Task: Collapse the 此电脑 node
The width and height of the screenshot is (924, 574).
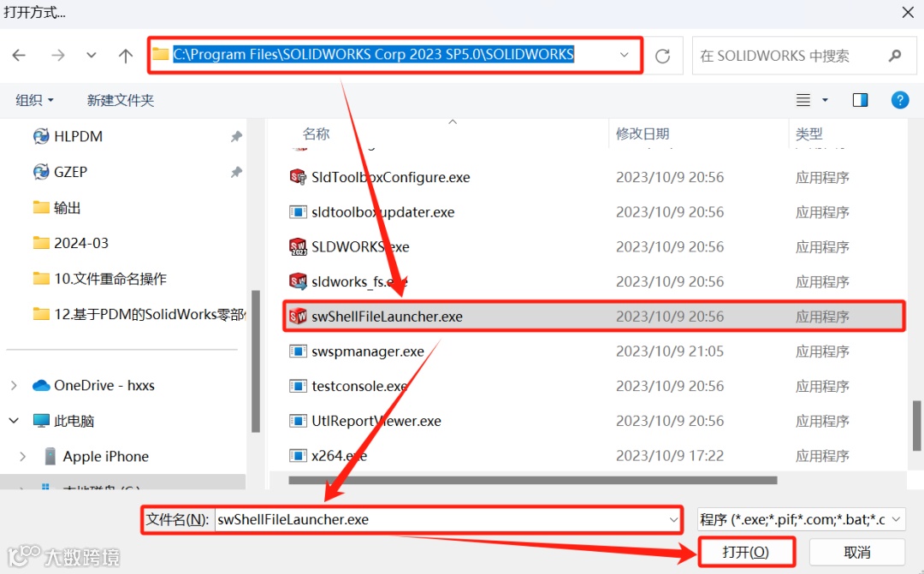Action: [x=15, y=421]
